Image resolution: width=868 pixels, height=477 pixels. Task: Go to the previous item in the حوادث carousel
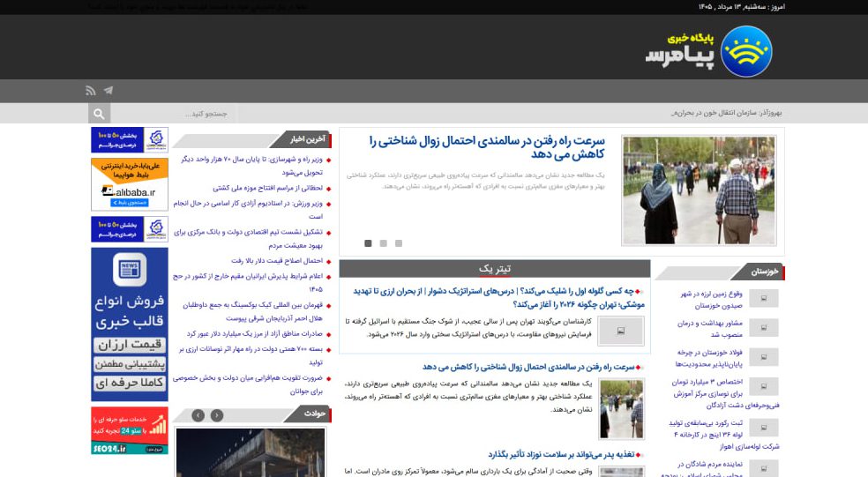198,415
